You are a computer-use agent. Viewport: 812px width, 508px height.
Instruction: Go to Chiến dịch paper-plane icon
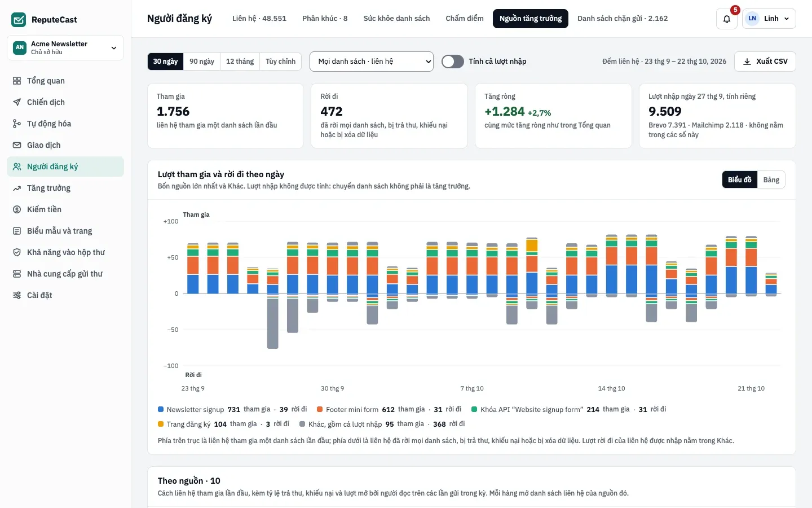pyautogui.click(x=17, y=102)
